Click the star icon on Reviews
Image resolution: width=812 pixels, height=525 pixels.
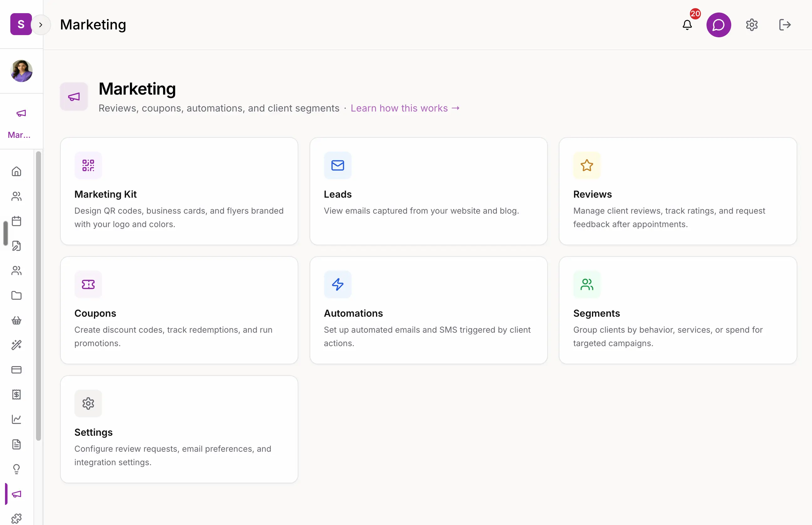587,165
